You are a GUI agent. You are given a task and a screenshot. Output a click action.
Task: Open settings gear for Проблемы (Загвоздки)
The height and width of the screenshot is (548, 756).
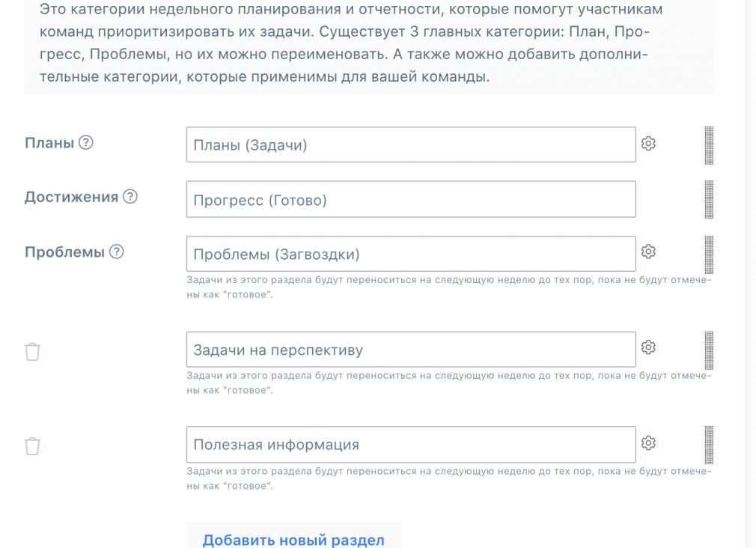[x=648, y=252]
